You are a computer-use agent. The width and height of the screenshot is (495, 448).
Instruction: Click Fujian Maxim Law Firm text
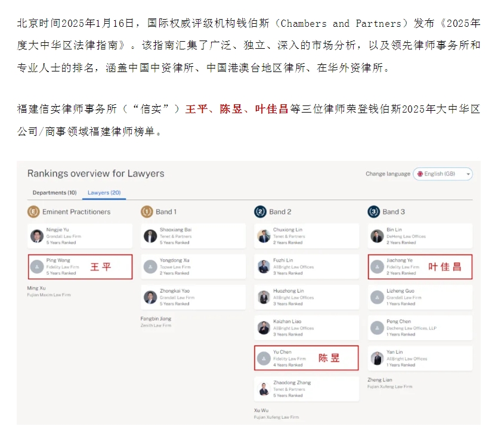tap(49, 295)
